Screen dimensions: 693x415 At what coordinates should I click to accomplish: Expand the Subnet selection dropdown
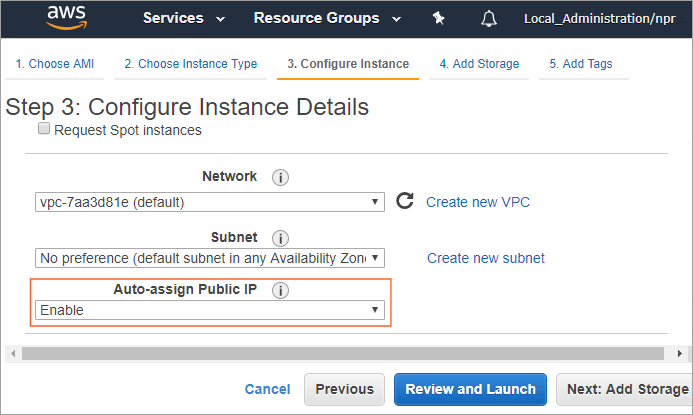[x=209, y=258]
